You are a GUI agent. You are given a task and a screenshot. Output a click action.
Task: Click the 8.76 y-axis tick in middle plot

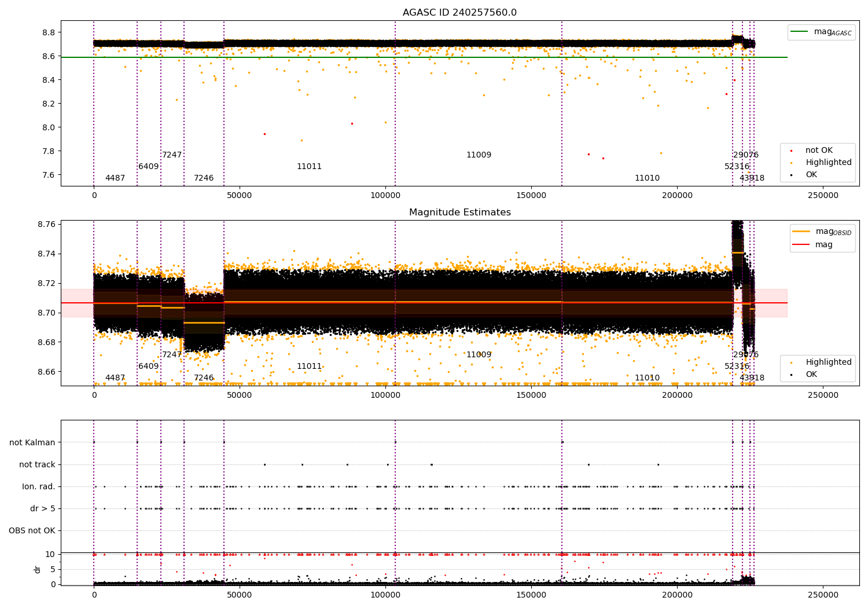(x=46, y=224)
